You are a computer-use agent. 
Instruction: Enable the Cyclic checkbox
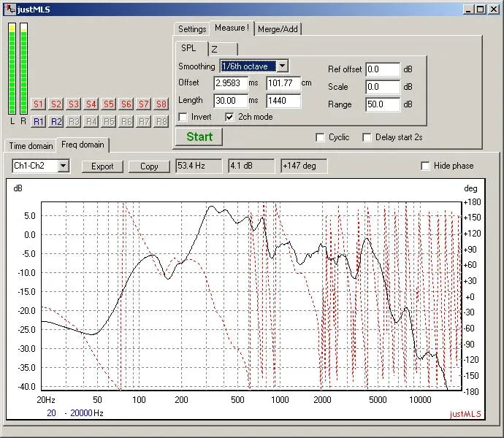[x=320, y=137]
